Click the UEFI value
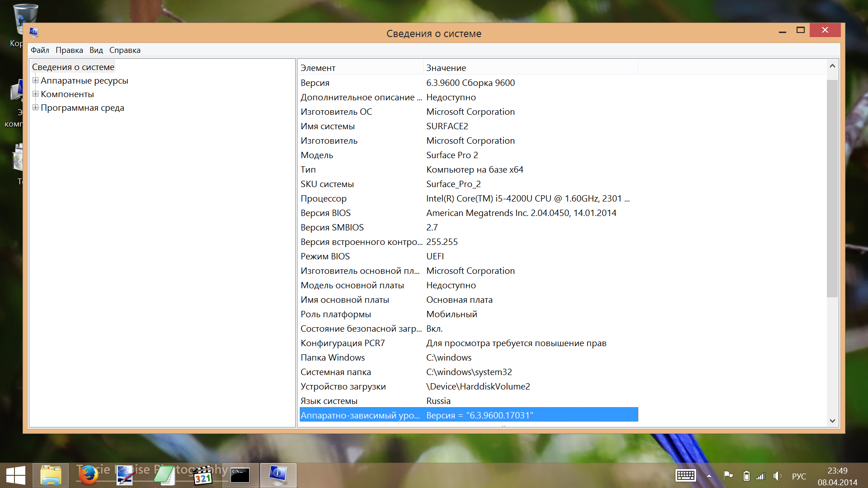868x488 pixels. tap(435, 256)
